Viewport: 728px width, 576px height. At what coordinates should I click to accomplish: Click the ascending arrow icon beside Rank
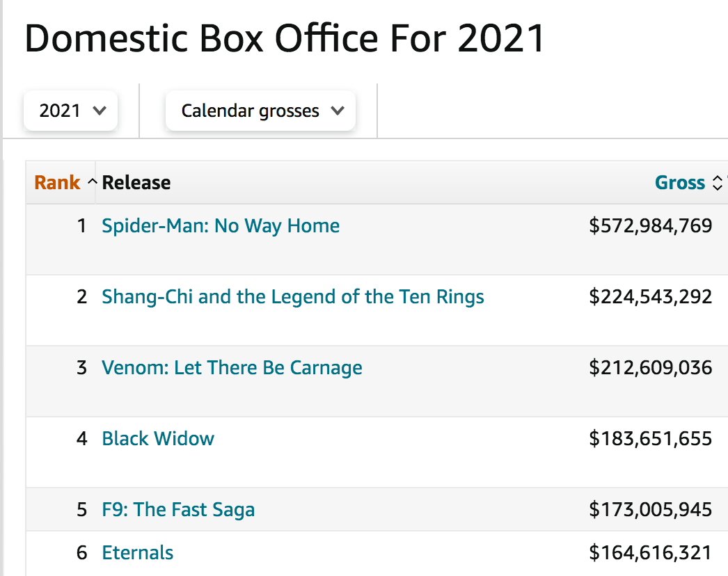(x=93, y=183)
